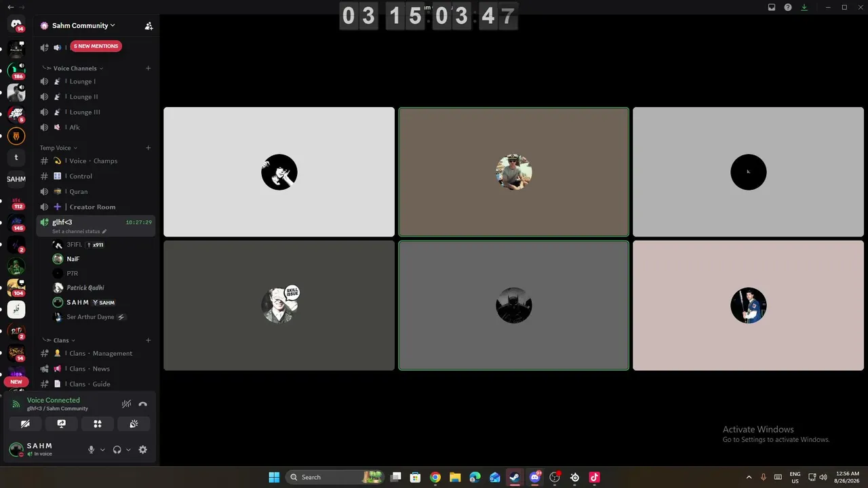868x488 pixels.
Task: Click the taskbar Search box
Action: [336, 477]
